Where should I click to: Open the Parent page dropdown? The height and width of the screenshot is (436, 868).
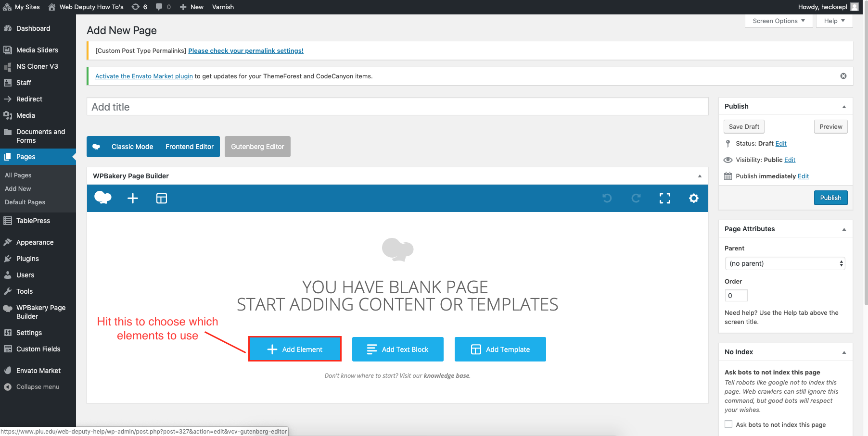pos(785,263)
